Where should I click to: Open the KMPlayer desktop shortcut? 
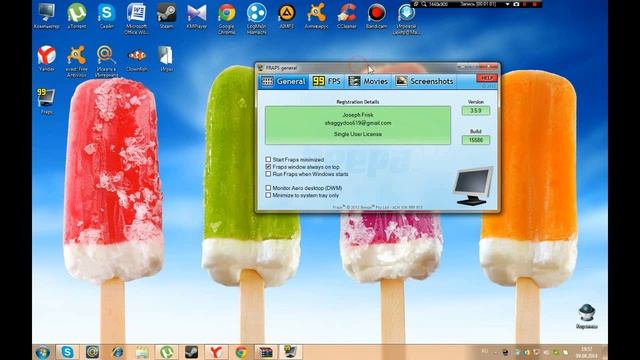(197, 16)
